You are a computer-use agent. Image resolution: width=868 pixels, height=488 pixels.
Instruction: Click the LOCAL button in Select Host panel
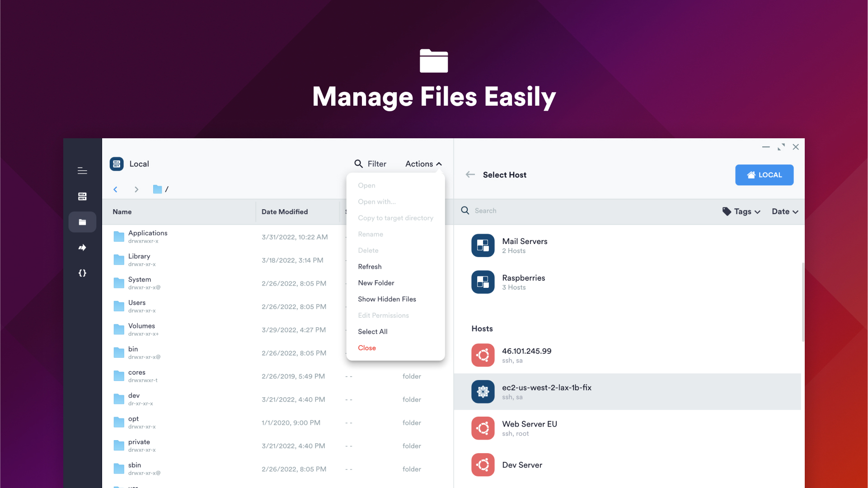(x=764, y=175)
